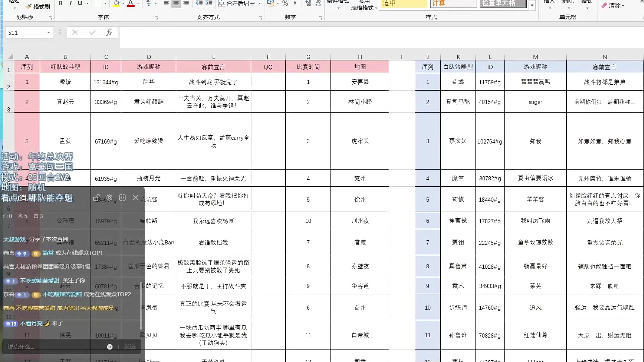Click the insert function fx button
644x362 pixels.
click(x=109, y=32)
